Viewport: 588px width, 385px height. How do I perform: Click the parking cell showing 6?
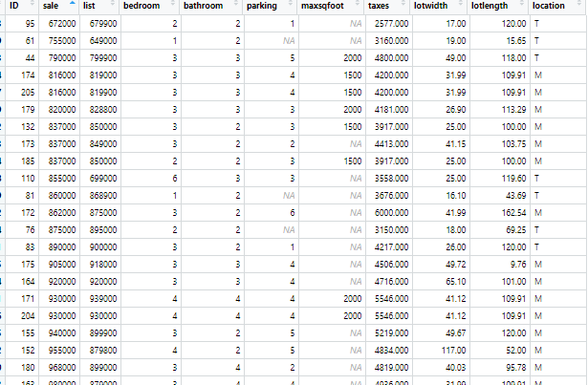[x=293, y=213]
